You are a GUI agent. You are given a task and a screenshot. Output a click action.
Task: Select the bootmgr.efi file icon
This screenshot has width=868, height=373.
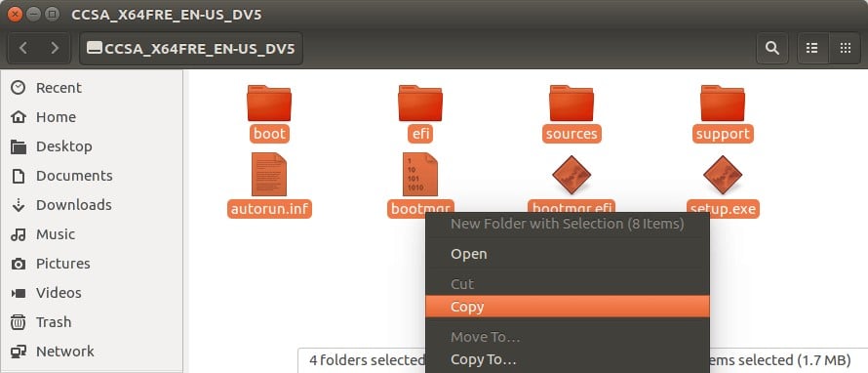click(x=572, y=175)
